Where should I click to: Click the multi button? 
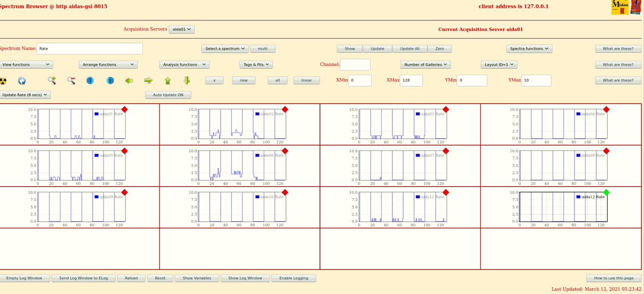(x=263, y=49)
